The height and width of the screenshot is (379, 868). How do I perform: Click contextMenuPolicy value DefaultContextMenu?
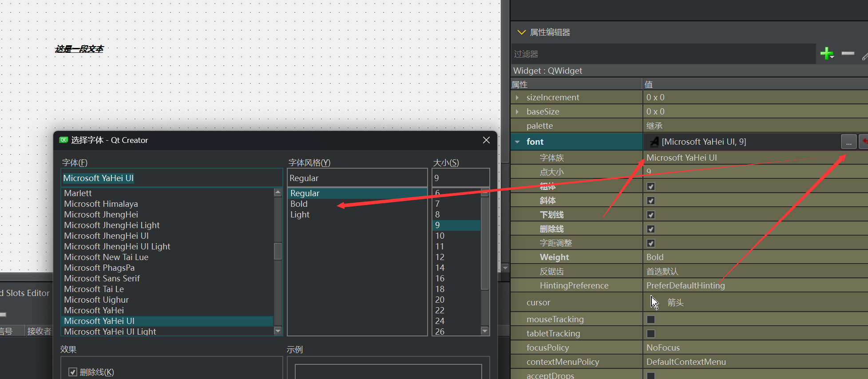tap(686, 362)
